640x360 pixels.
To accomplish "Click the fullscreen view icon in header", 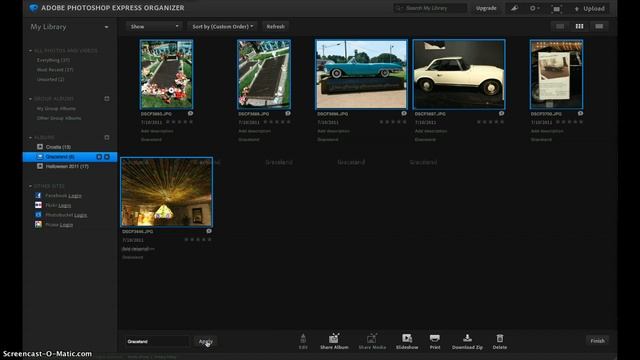I will coord(556,9).
